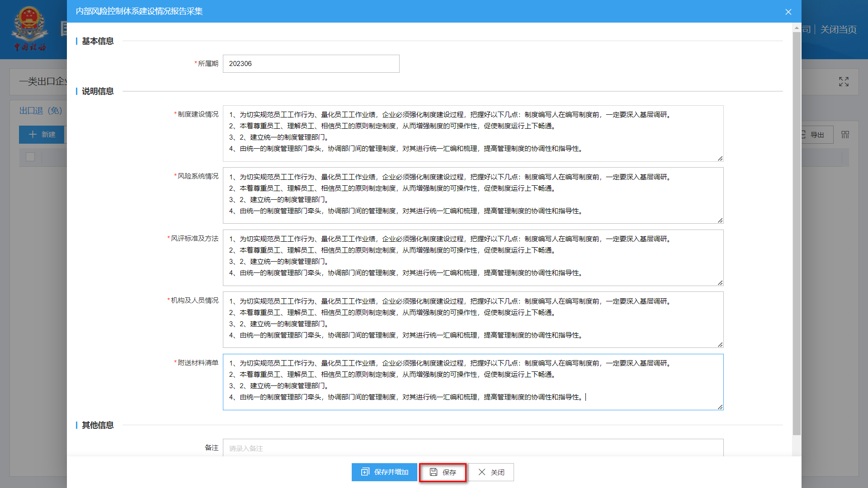Image resolution: width=868 pixels, height=488 pixels.
Task: Select the 出口退（免） tab
Action: coord(41,111)
